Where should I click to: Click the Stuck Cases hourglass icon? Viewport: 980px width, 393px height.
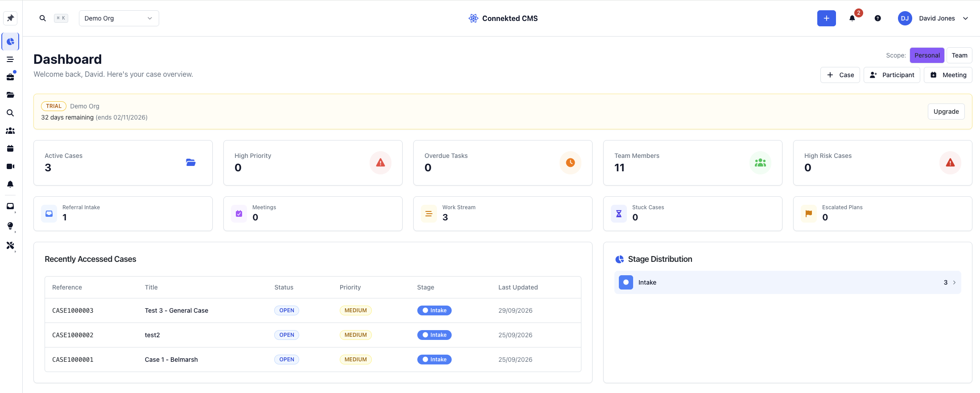tap(619, 214)
